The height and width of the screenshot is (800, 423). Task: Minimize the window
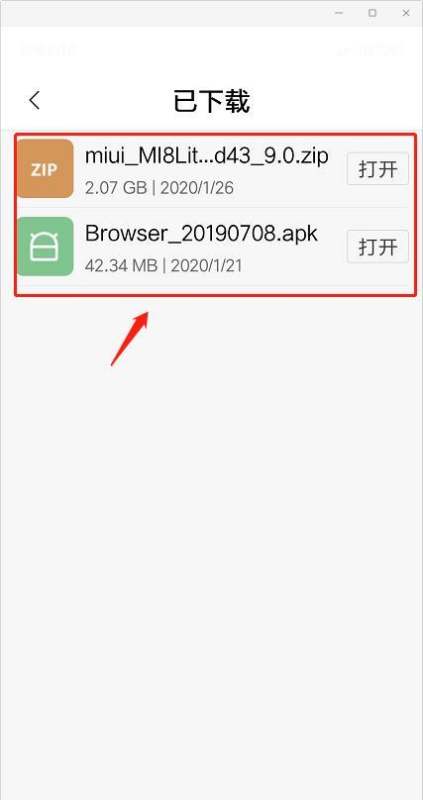pos(338,13)
